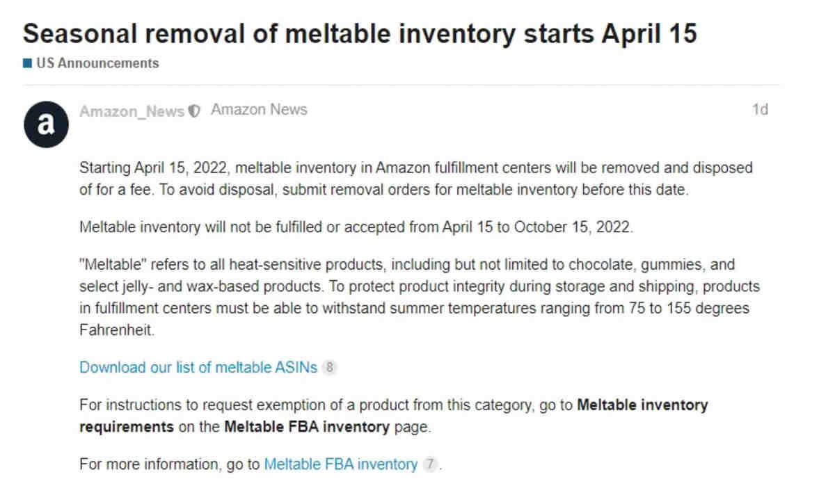The width and height of the screenshot is (835, 504).
Task: Click the click-count badge showing 7
Action: coord(430,464)
